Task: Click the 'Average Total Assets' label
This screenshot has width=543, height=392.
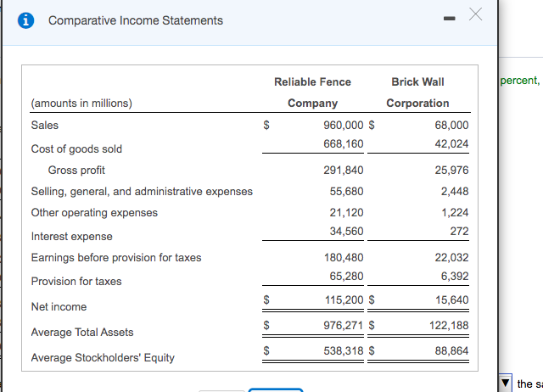Action: (x=82, y=332)
